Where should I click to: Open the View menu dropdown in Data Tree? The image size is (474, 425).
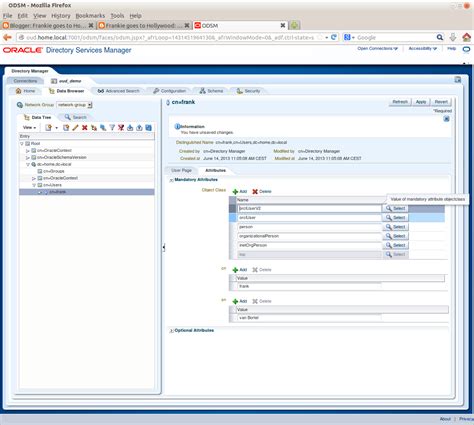[x=29, y=128]
